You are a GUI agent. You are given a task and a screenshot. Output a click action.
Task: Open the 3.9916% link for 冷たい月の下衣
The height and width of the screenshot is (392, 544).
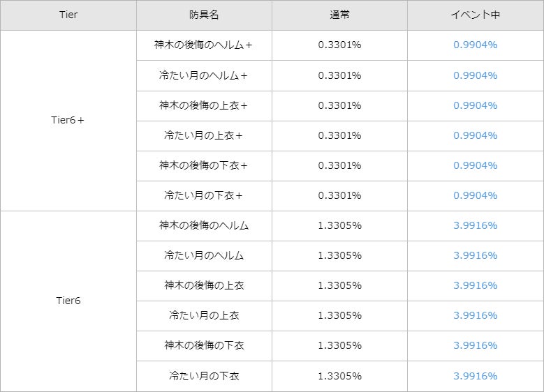click(x=475, y=375)
